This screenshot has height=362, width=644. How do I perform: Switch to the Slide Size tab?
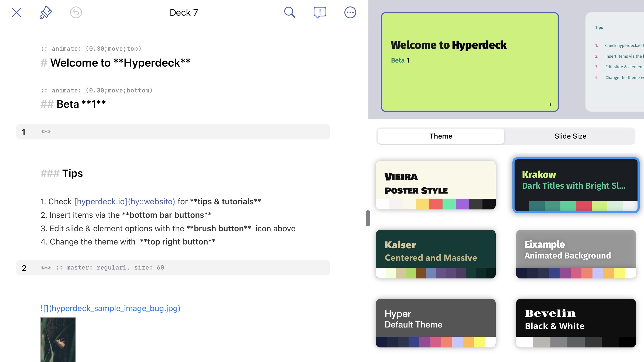[570, 136]
